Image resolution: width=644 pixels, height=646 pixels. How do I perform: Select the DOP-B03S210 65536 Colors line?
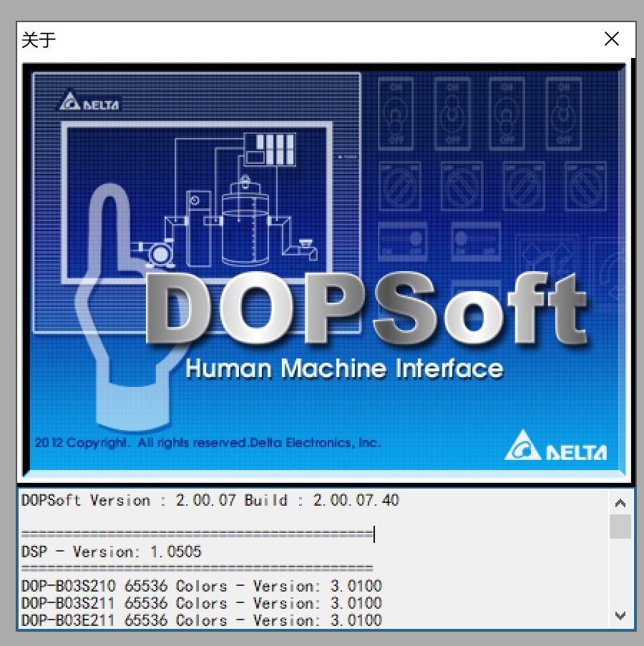pyautogui.click(x=201, y=586)
